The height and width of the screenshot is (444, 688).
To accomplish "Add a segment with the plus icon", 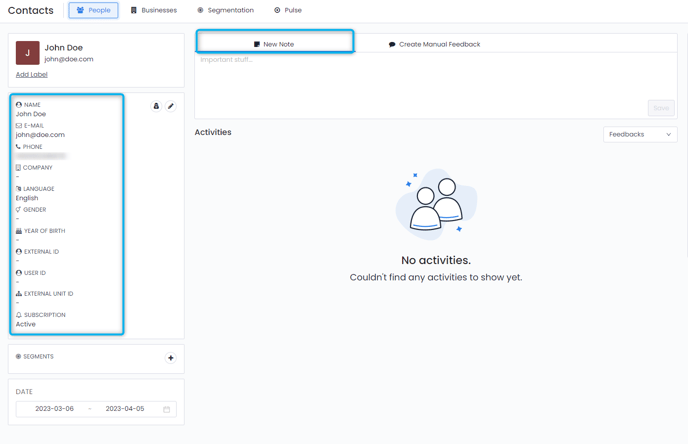I will [x=171, y=358].
